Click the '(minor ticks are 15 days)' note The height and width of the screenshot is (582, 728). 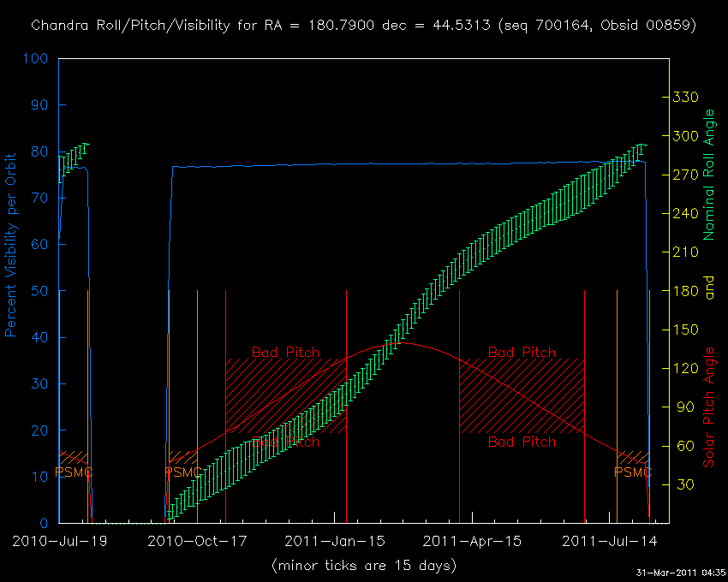(x=363, y=565)
